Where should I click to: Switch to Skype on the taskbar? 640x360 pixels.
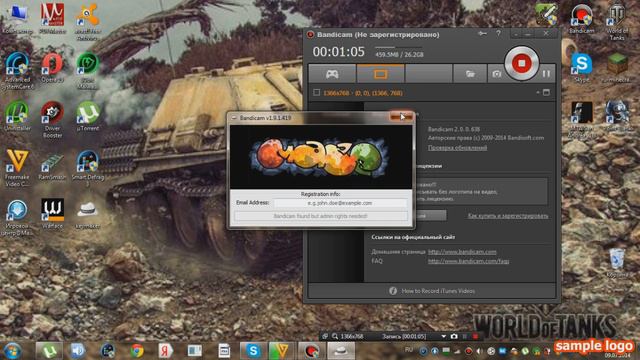pyautogui.click(x=253, y=351)
